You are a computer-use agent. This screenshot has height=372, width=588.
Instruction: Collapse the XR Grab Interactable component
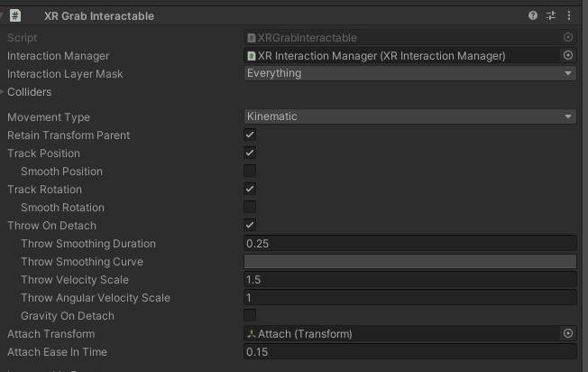tap(4, 15)
